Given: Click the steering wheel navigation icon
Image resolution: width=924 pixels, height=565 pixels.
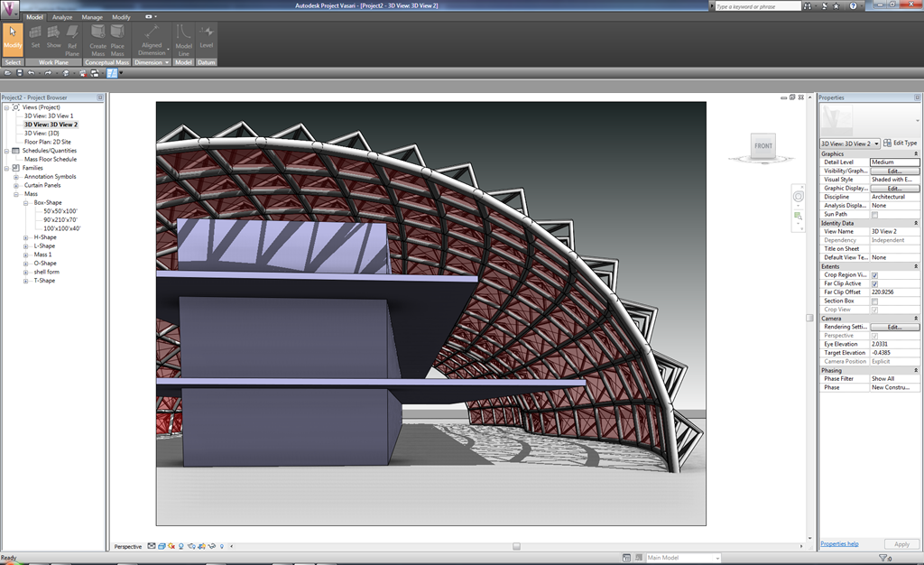Looking at the screenshot, I should pos(798,197).
